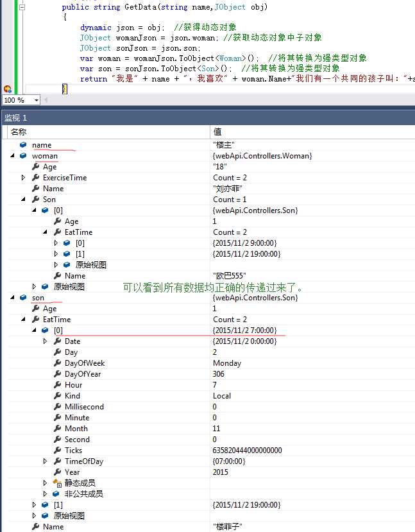Image resolution: width=415 pixels, height=532 pixels.
Task: Expand EatTime [0] with value 9:00:00
Action: coord(56,243)
